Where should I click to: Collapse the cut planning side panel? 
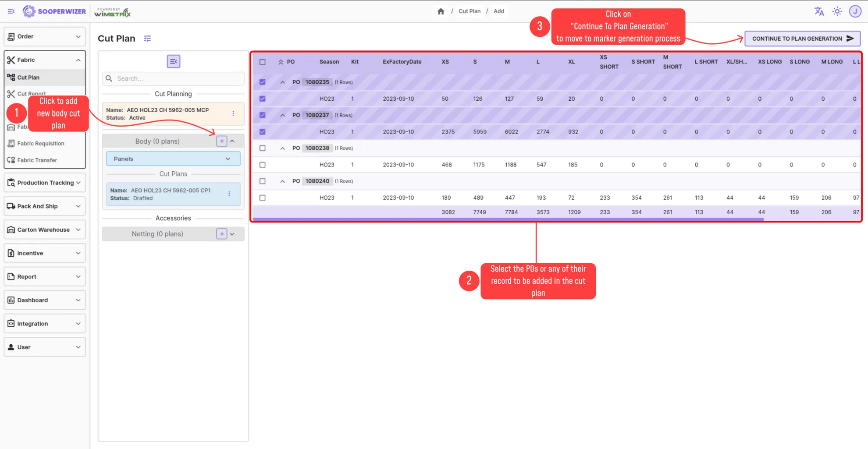(x=173, y=61)
